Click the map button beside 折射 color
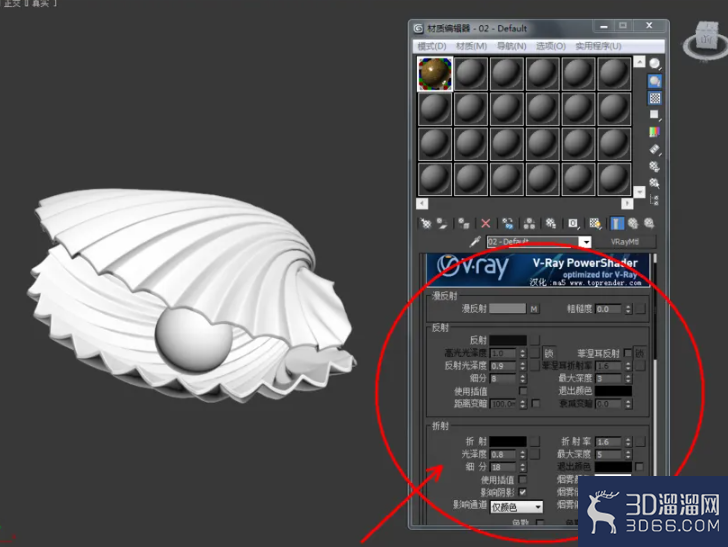 tap(535, 441)
